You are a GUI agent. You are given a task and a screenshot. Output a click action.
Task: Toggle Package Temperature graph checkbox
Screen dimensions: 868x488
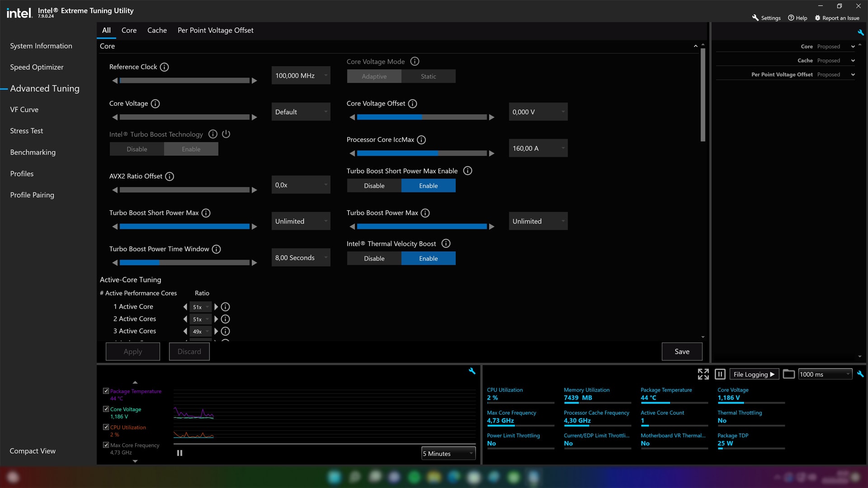point(106,391)
